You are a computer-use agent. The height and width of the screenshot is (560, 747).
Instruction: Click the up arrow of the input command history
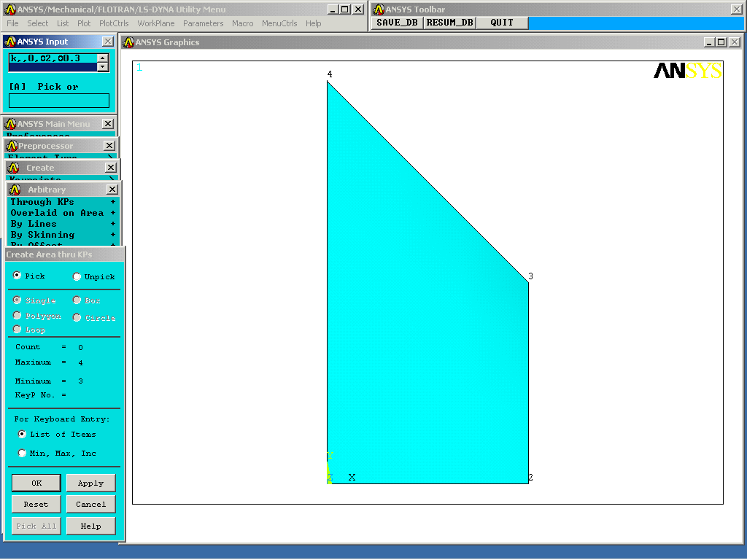tap(103, 58)
